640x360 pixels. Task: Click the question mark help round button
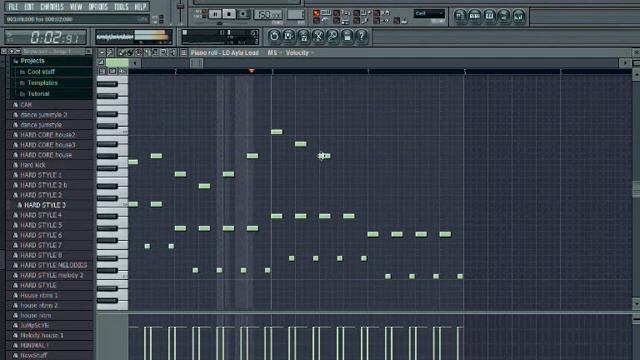pos(362,36)
